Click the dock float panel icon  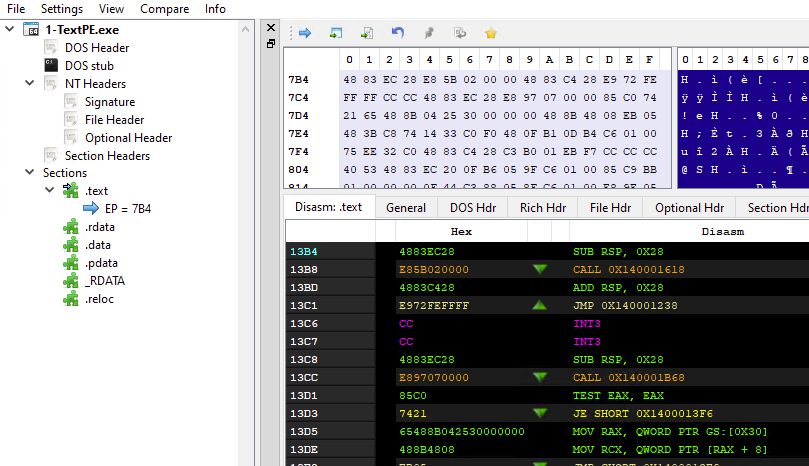click(x=271, y=44)
